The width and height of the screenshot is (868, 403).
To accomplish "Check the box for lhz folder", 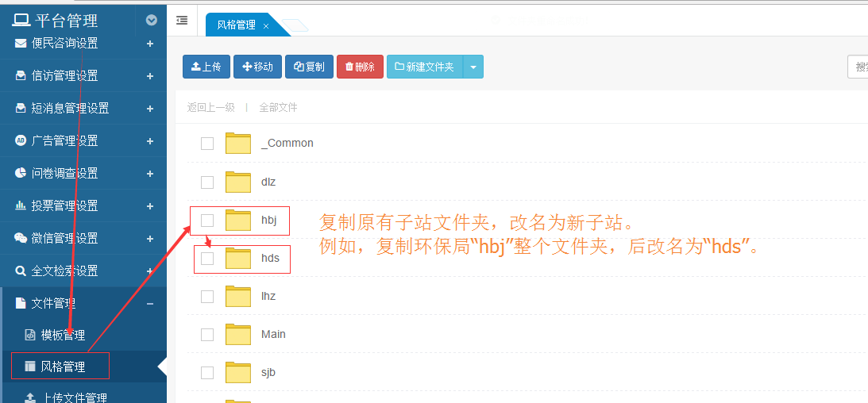I will (x=207, y=297).
